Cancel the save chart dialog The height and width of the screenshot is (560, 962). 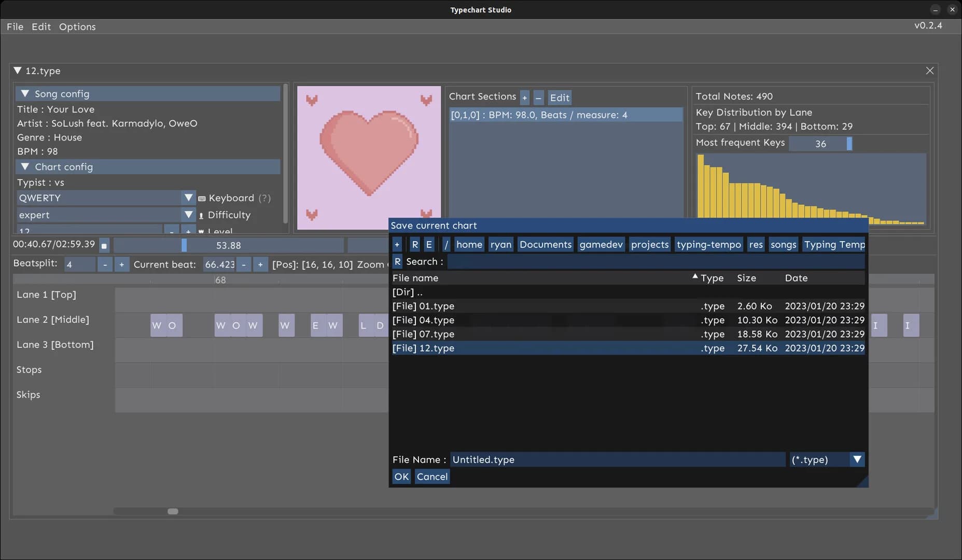coord(432,477)
